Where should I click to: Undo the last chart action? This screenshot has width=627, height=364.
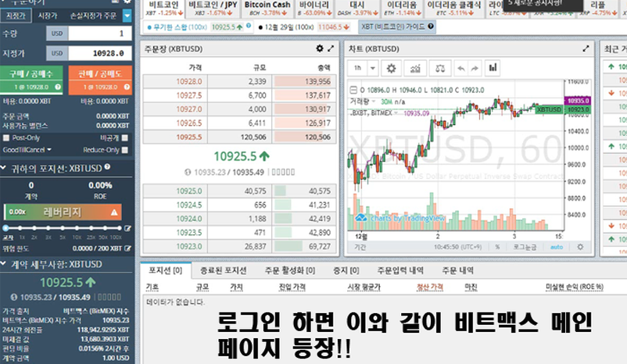pos(462,68)
